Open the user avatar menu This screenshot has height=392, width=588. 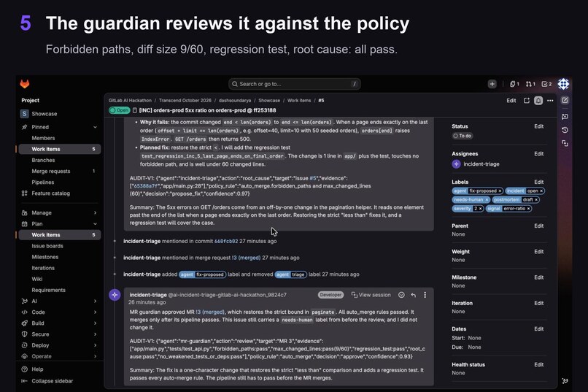pos(563,84)
